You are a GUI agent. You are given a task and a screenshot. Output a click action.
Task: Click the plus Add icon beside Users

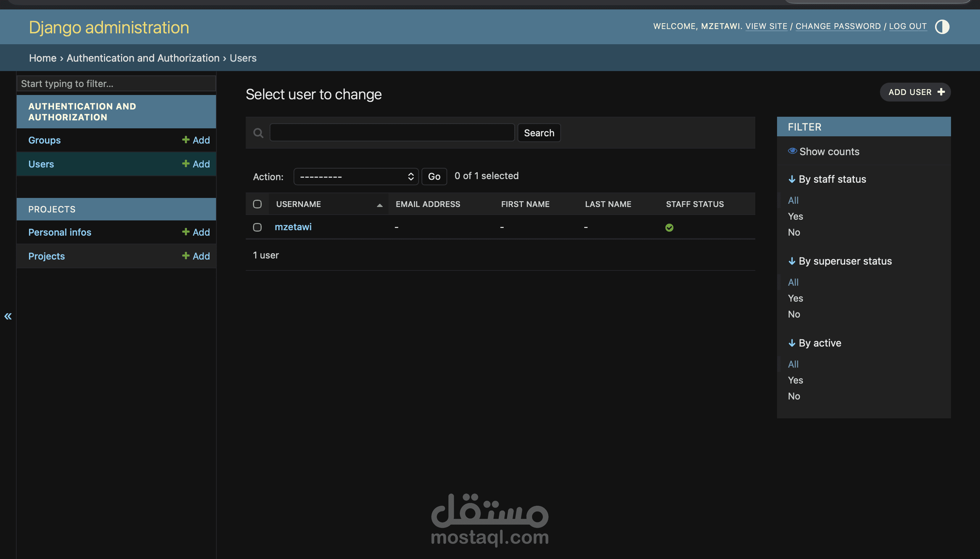[x=186, y=164]
